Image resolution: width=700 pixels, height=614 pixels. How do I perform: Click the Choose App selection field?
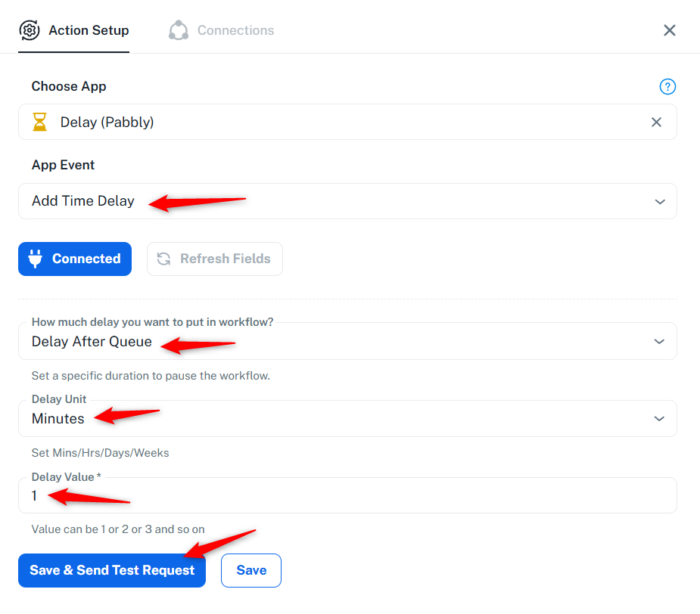pos(347,122)
